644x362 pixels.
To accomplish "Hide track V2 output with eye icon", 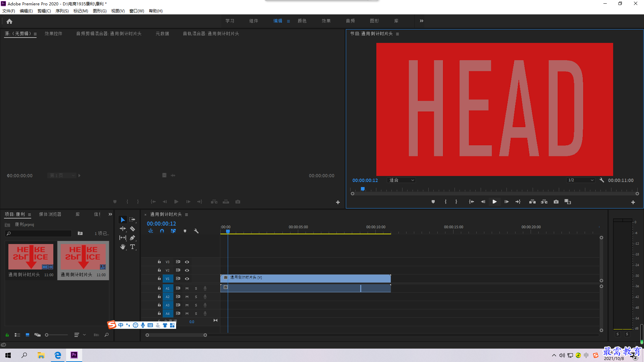I will tap(187, 270).
